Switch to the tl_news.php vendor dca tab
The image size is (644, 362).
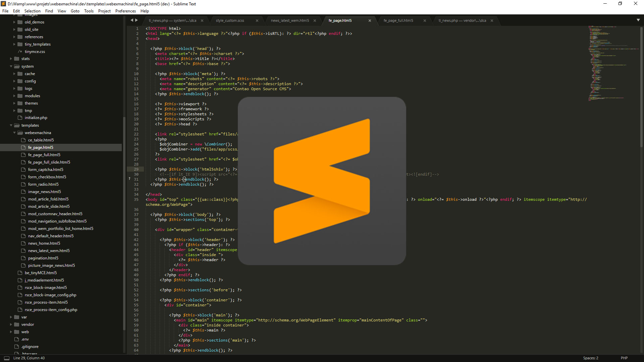coord(462,20)
